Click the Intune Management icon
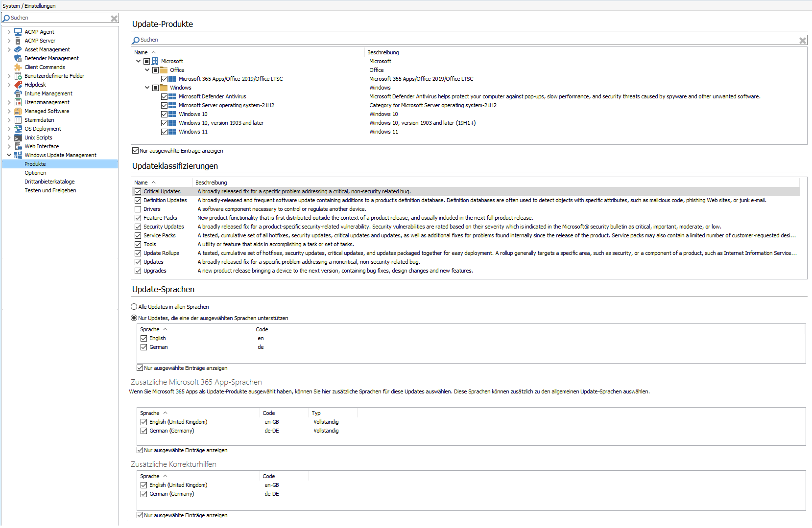 (18, 93)
